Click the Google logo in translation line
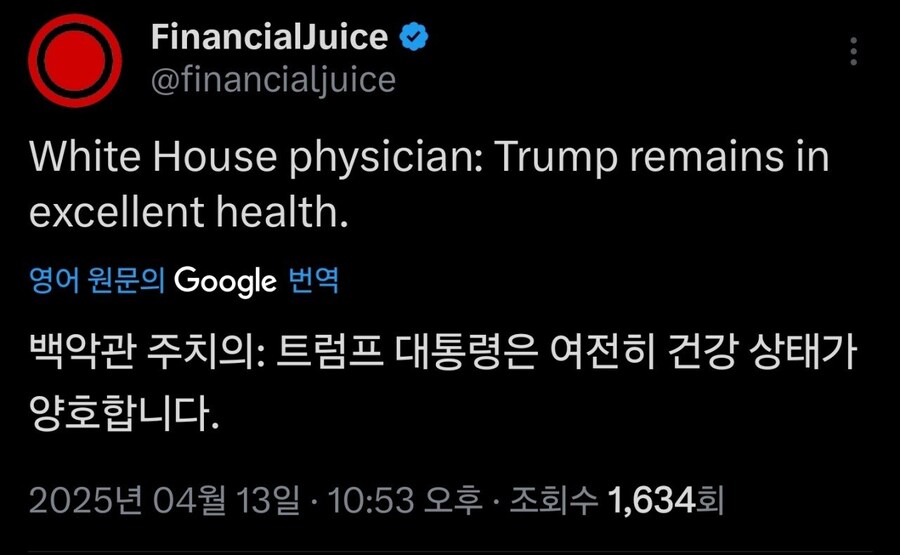The image size is (900, 555). [225, 281]
